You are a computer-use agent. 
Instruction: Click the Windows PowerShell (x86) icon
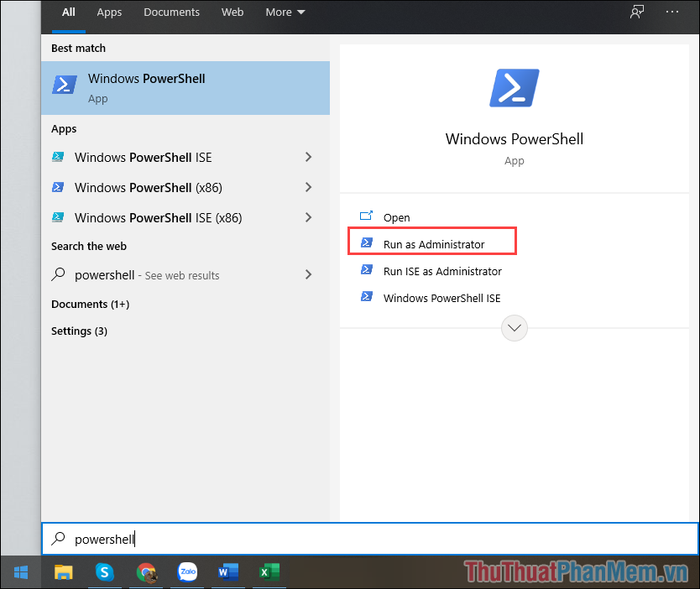point(58,187)
